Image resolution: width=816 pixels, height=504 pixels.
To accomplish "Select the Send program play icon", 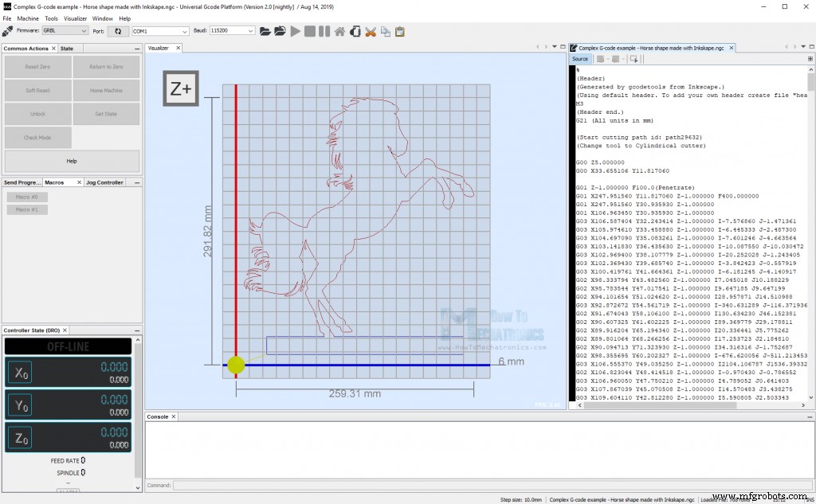I will click(295, 31).
